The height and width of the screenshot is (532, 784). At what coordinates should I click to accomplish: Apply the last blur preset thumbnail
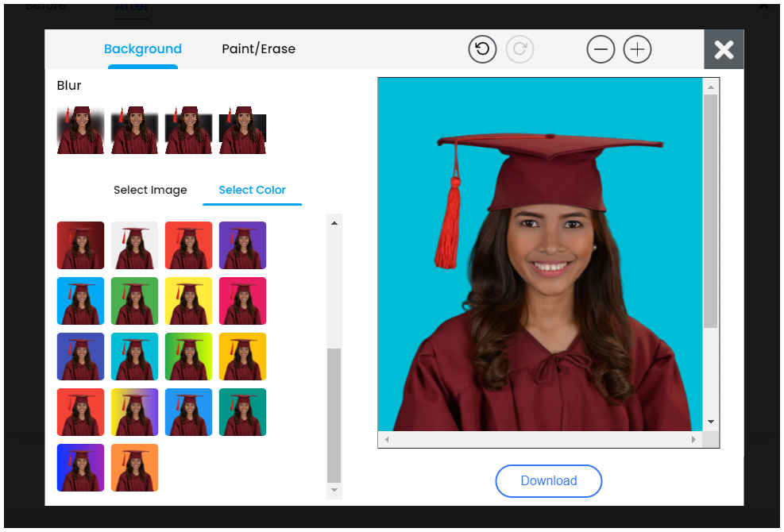click(x=242, y=129)
